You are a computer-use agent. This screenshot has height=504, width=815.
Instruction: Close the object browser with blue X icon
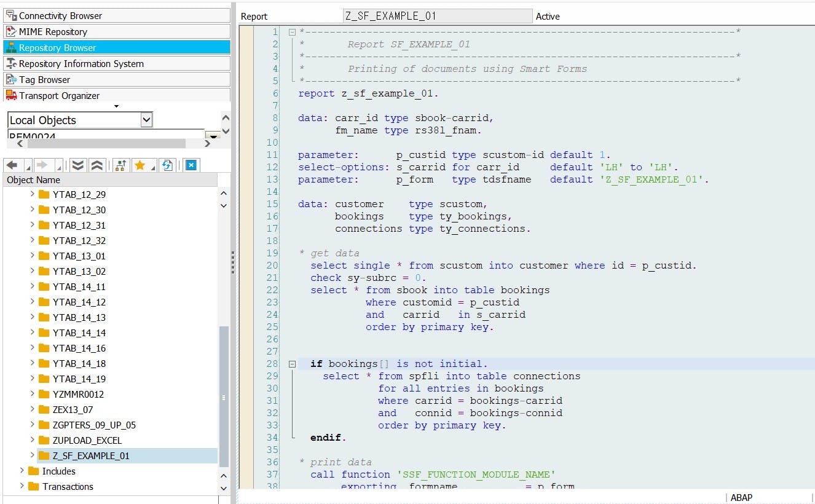[191, 165]
